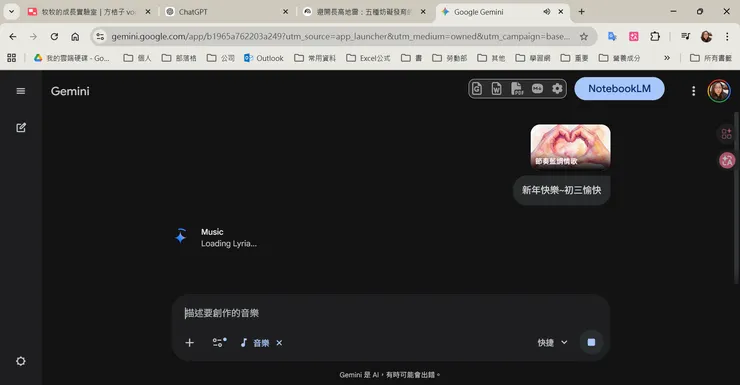Click the Gemini title text

[x=70, y=91]
